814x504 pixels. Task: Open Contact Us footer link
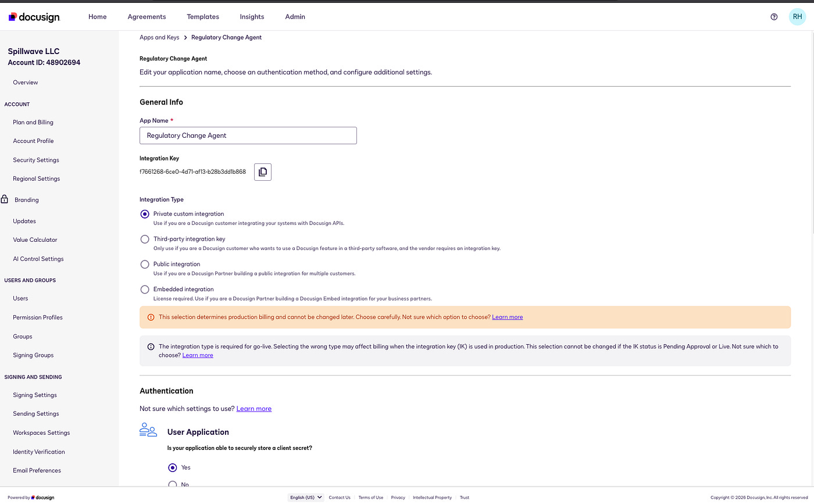click(x=340, y=498)
